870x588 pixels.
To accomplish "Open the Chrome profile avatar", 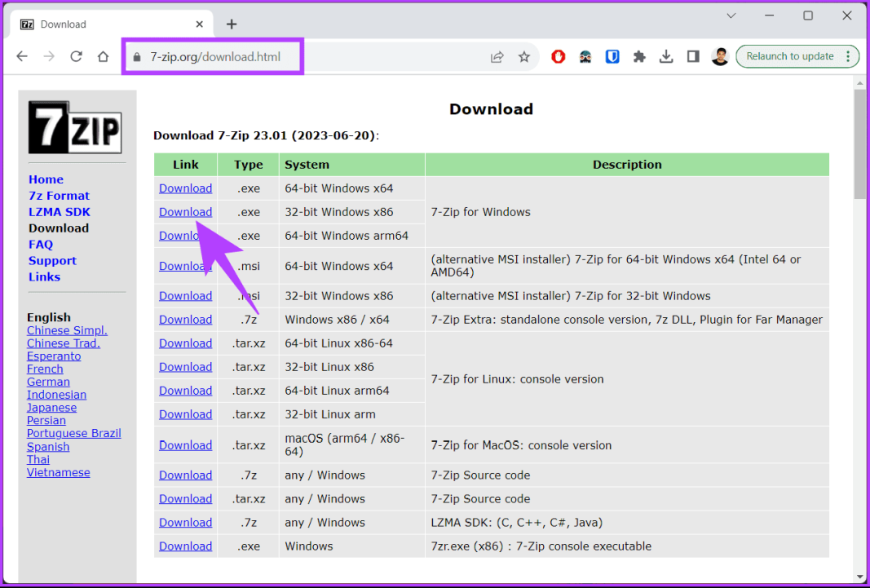I will click(720, 56).
